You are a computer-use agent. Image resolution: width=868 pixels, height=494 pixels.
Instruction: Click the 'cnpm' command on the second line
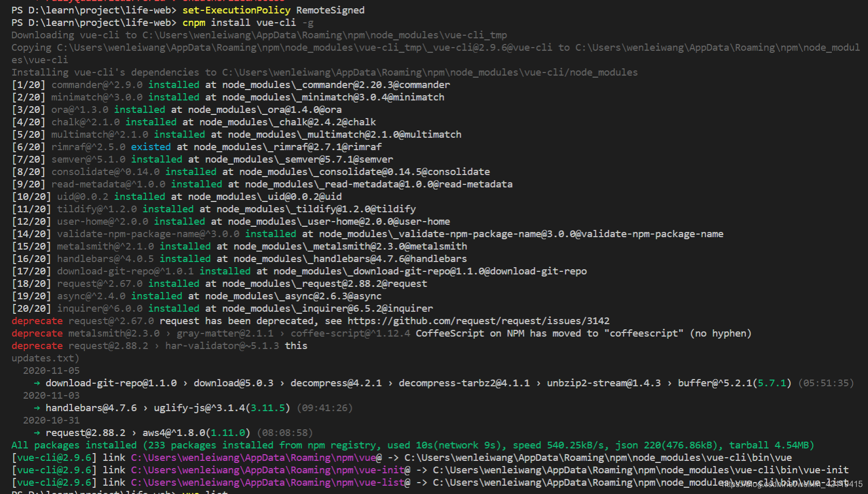coord(194,23)
